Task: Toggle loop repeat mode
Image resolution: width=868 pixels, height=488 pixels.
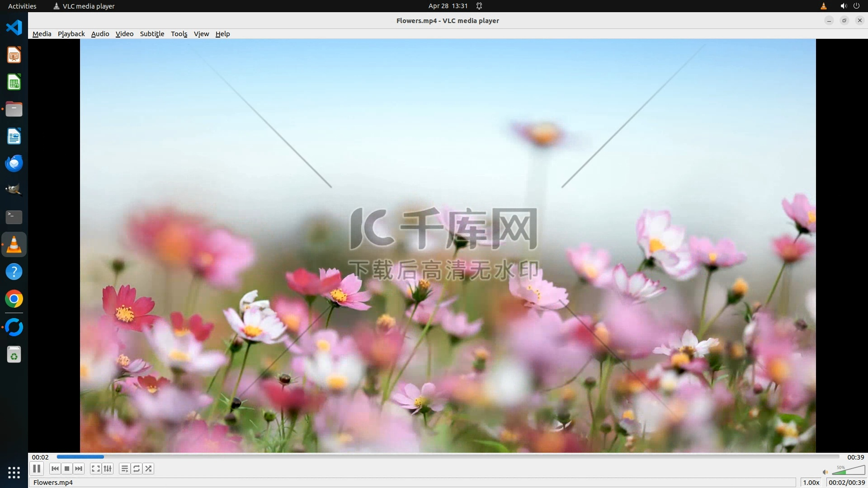Action: tap(137, 469)
